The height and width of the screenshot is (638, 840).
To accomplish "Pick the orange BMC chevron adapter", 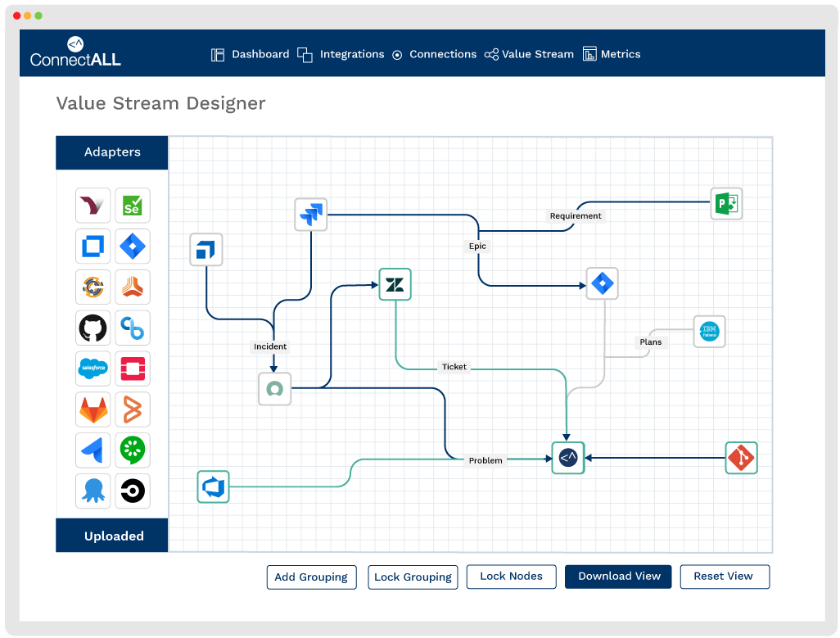I will 133,409.
